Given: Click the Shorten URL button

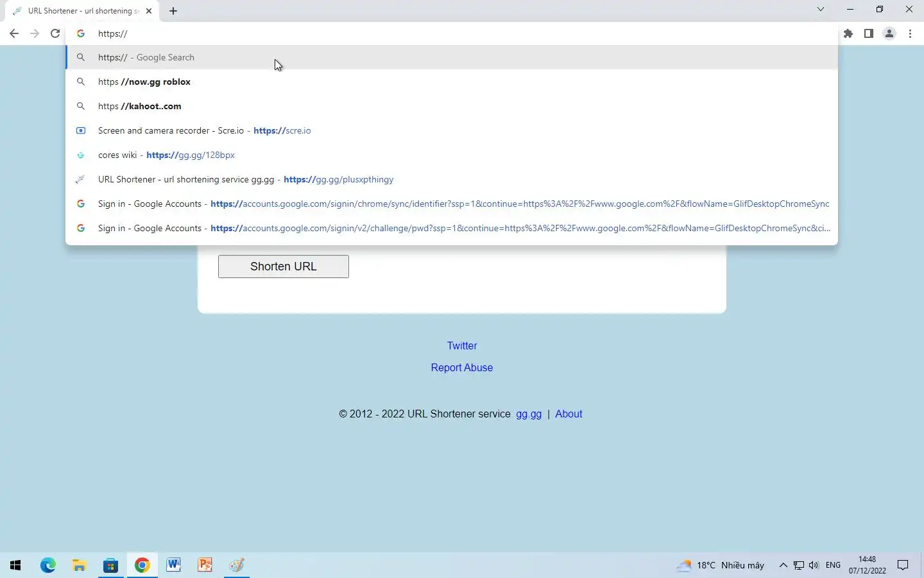Looking at the screenshot, I should (x=284, y=267).
